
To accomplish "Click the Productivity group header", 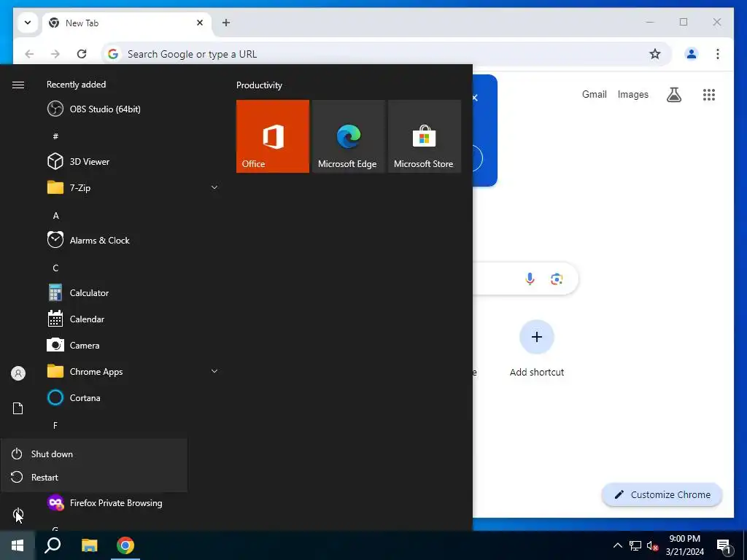I will click(x=259, y=85).
